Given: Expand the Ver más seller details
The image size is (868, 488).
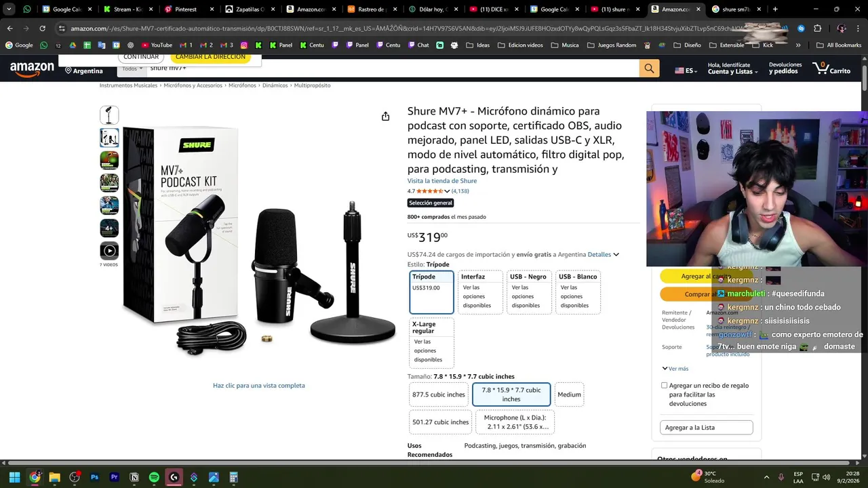Looking at the screenshot, I should click(675, 369).
